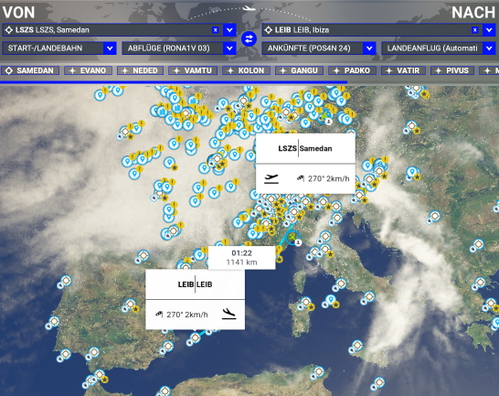The image size is (499, 396).
Task: Click the green aircraft marker near Genoa coast
Action: (x=292, y=237)
